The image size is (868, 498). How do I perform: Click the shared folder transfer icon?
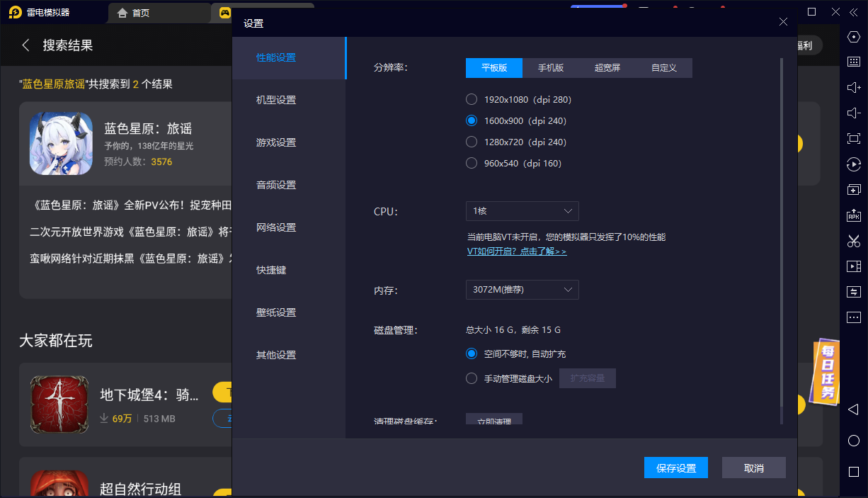pyautogui.click(x=853, y=292)
